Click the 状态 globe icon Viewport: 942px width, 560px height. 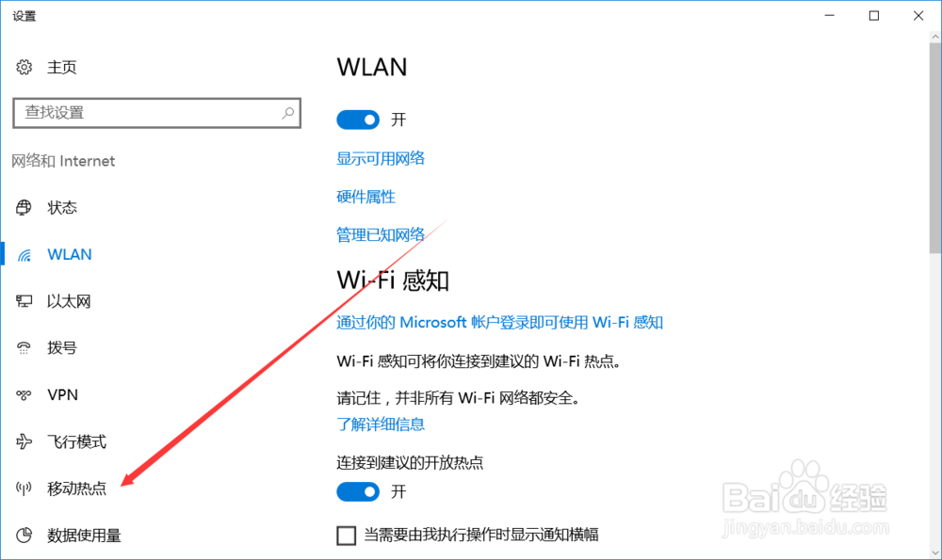click(x=24, y=208)
